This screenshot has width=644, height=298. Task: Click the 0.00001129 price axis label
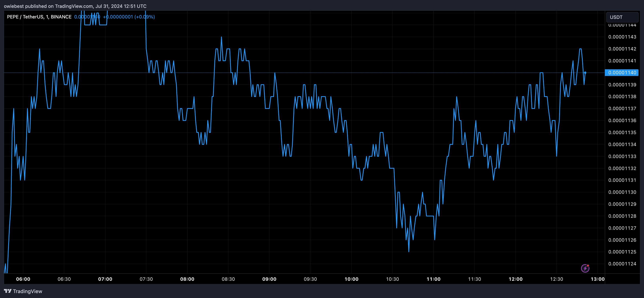click(x=622, y=204)
